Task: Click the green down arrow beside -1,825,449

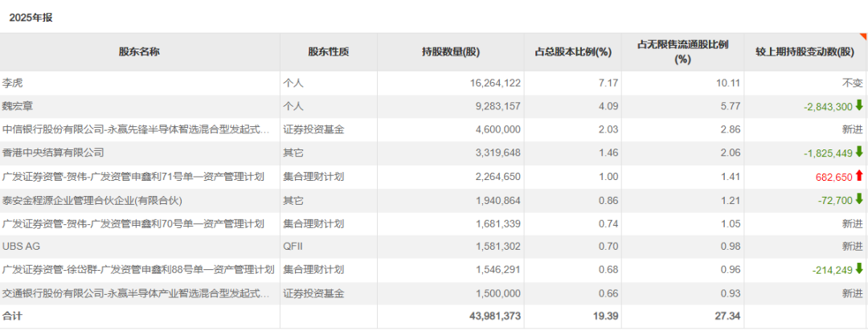Action: point(858,152)
